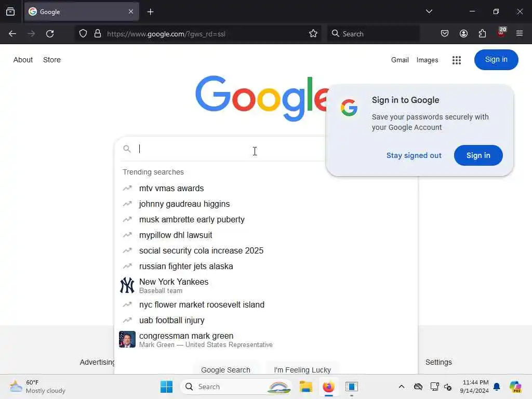532x399 pixels.
Task: Select 'social security cola increase 2025' suggestion
Action: pos(267,251)
